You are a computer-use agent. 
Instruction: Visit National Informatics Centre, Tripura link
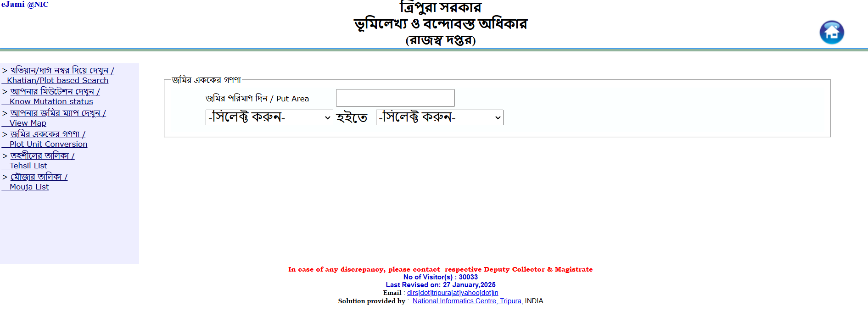pyautogui.click(x=466, y=301)
